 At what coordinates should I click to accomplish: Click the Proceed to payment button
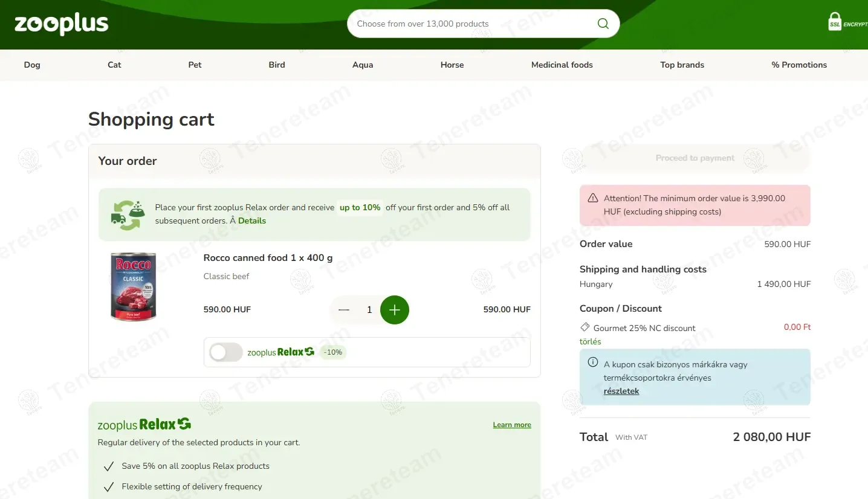[695, 158]
